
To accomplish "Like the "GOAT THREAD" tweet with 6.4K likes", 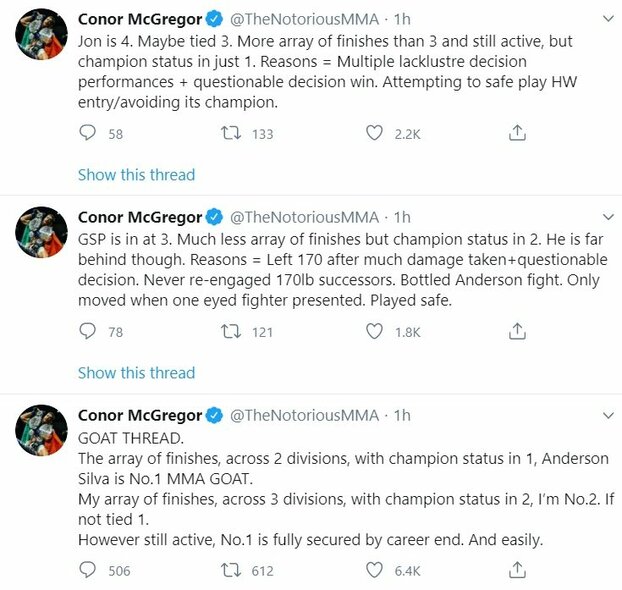I will coord(375,569).
